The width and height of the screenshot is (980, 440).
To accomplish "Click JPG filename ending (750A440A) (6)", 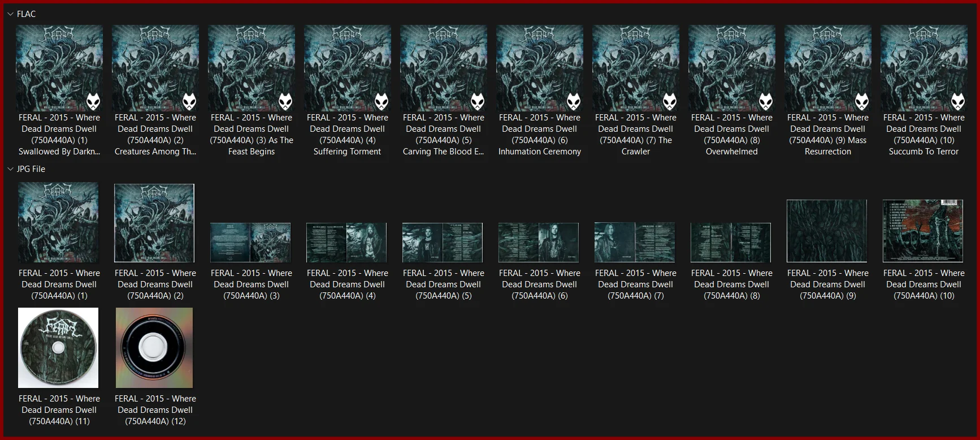I will coord(540,284).
